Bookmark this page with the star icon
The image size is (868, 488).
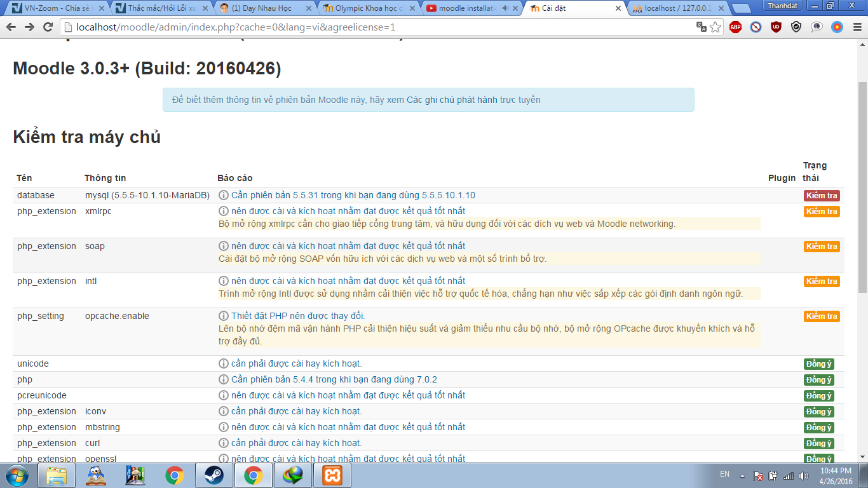[x=715, y=27]
